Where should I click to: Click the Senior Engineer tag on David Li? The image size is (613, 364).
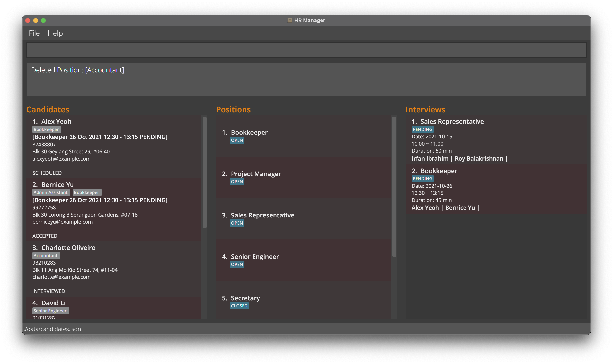coord(50,311)
